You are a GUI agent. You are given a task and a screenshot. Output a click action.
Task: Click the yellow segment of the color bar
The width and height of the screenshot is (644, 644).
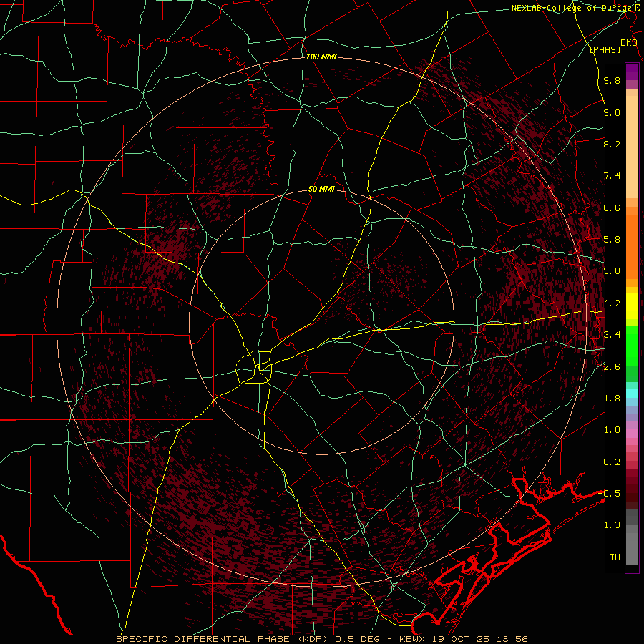(x=632, y=306)
